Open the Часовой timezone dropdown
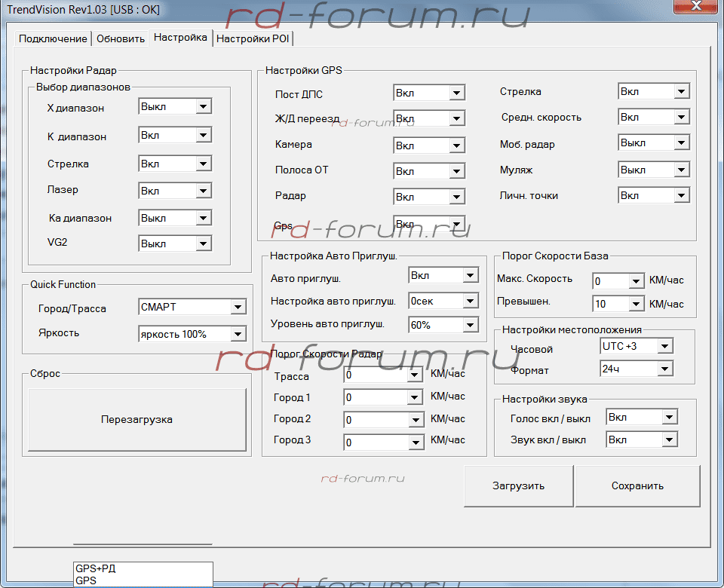Screen dimensions: 724x588 664,346
